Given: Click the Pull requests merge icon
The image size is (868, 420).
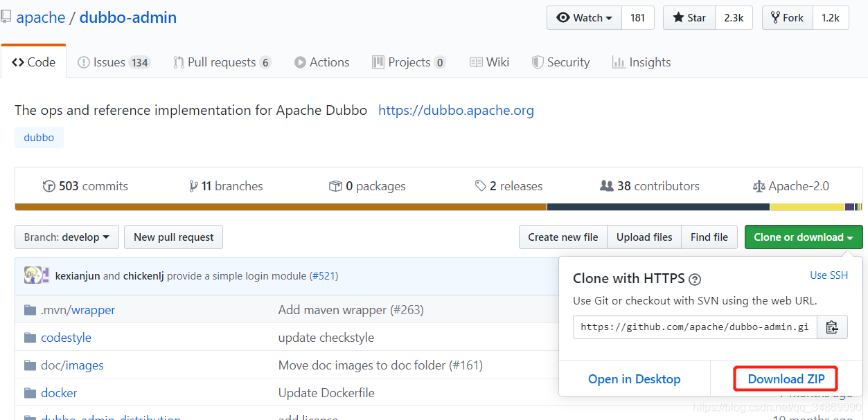Looking at the screenshot, I should [x=179, y=62].
